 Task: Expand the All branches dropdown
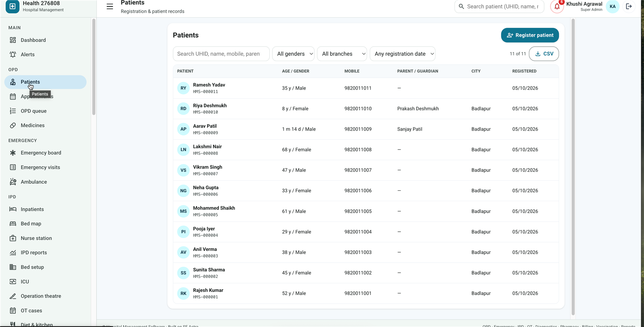pos(342,54)
